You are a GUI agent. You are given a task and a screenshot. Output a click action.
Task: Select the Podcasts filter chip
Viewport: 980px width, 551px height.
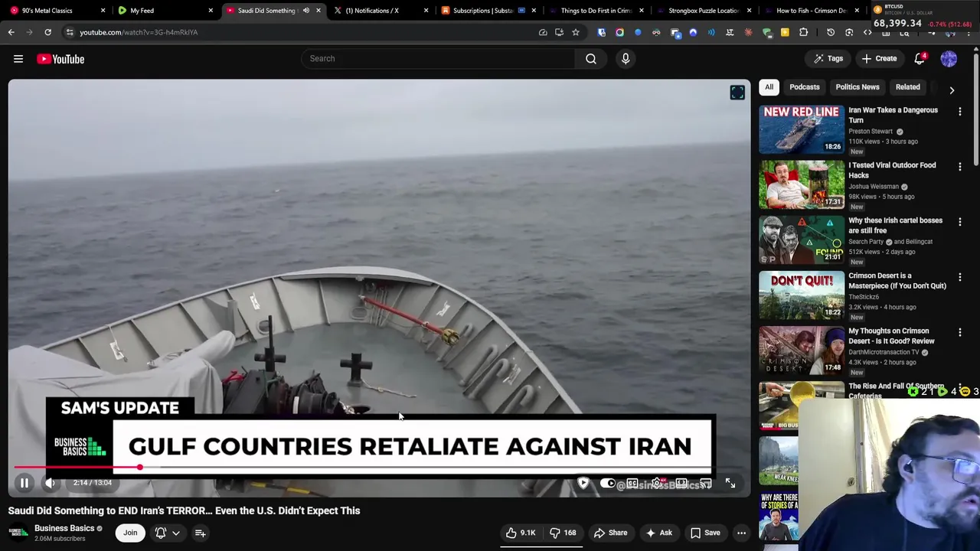pos(805,87)
